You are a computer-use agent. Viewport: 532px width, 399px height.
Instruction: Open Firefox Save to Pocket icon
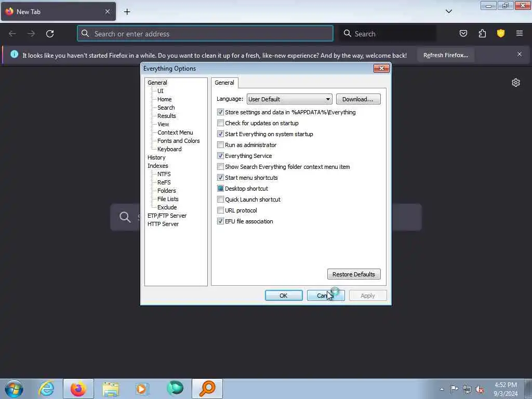(x=463, y=33)
